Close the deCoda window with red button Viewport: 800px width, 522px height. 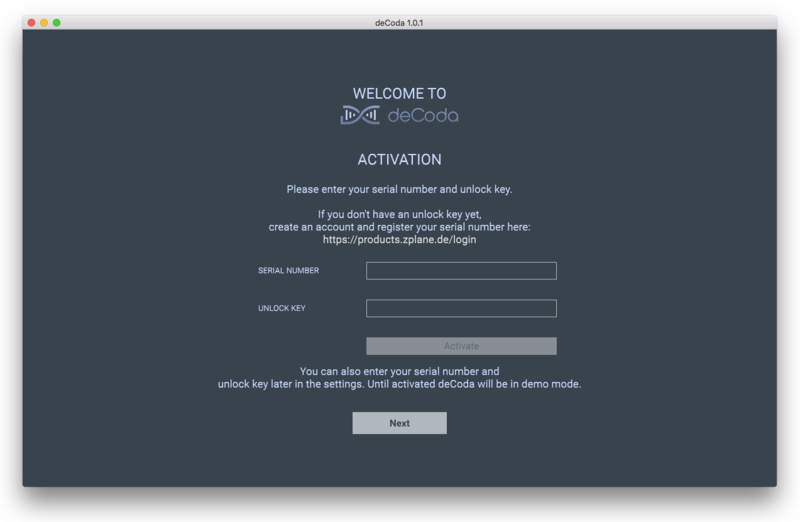pyautogui.click(x=31, y=22)
